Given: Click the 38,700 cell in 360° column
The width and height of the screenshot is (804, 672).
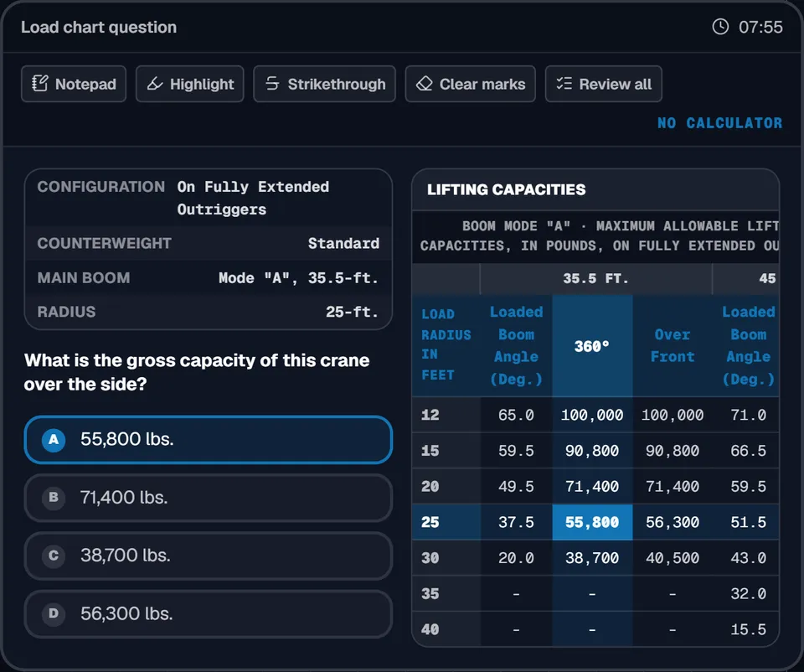Looking at the screenshot, I should click(592, 558).
